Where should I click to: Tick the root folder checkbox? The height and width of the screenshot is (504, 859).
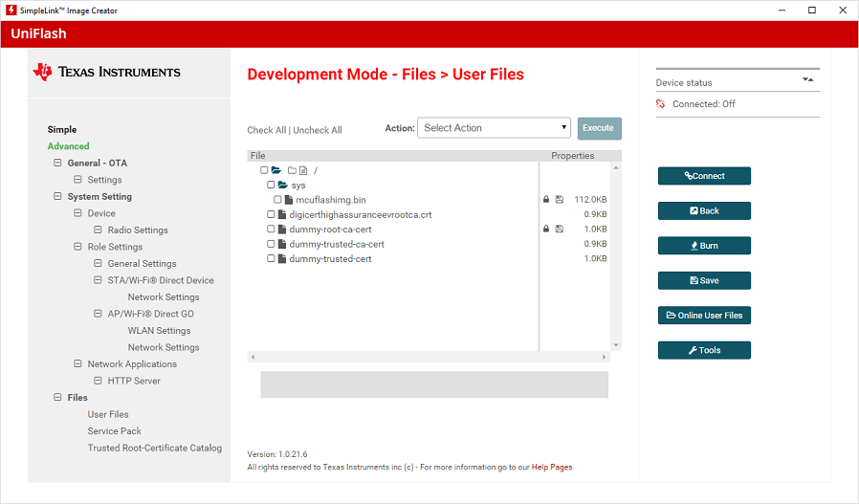264,170
